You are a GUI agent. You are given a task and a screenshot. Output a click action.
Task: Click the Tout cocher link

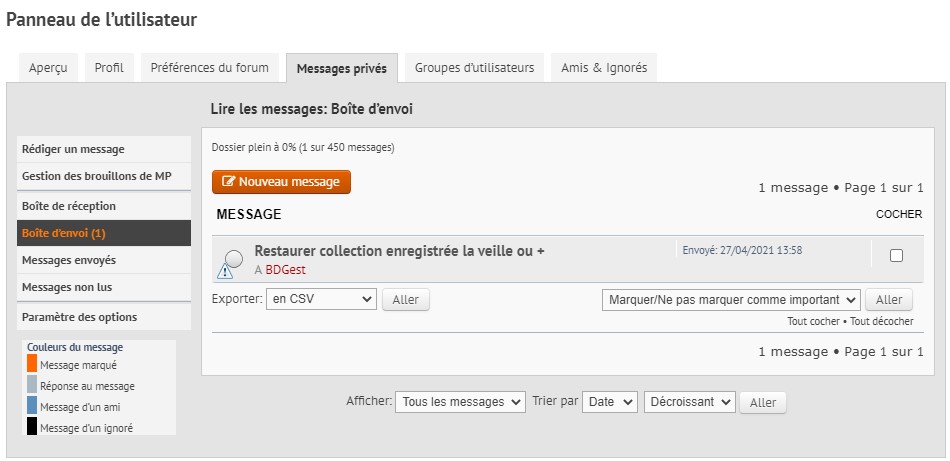click(810, 322)
